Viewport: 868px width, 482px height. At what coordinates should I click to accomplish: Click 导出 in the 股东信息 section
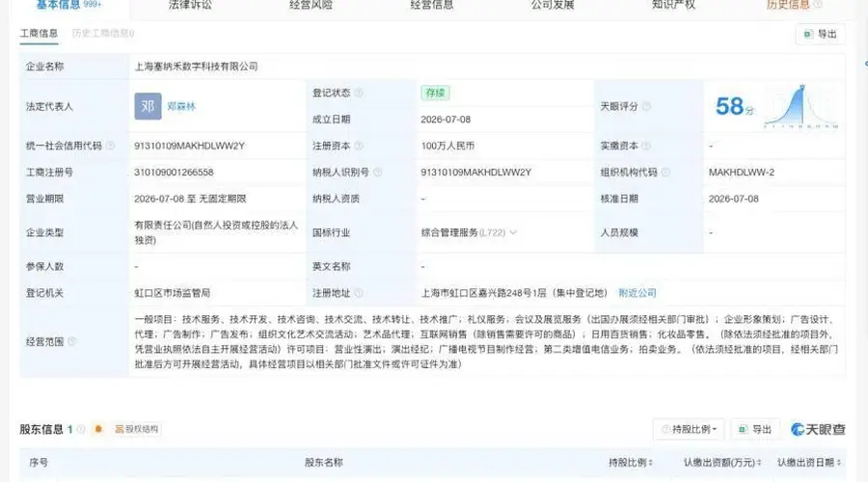pos(755,429)
